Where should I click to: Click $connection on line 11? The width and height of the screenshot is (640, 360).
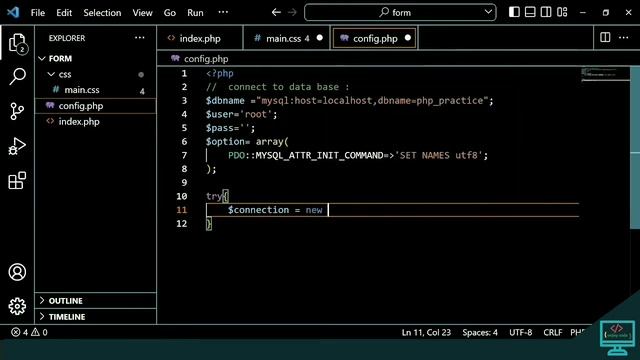[258, 210]
